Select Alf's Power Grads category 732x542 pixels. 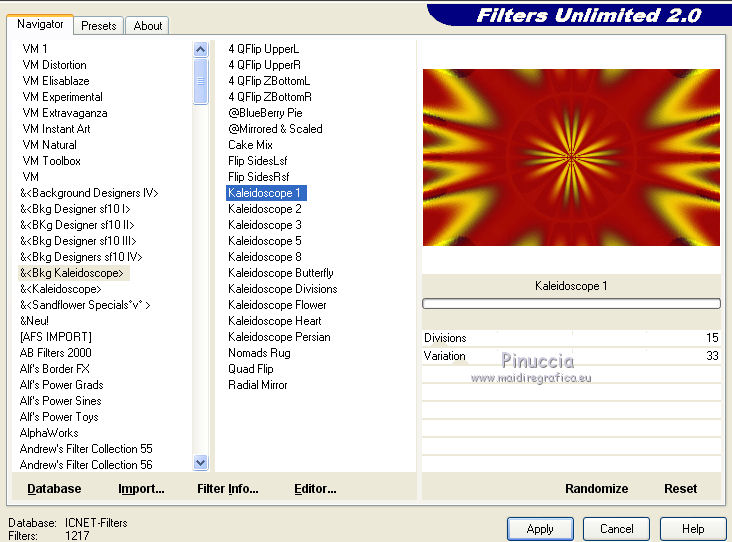[61, 385]
